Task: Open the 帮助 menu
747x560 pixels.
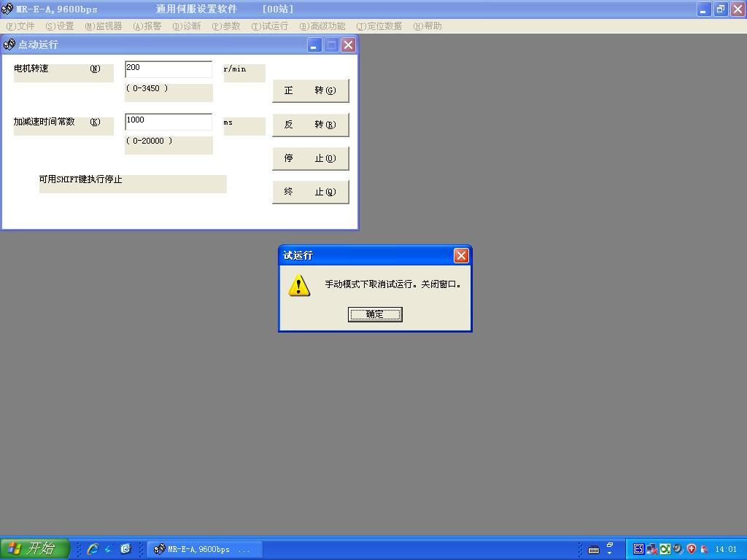Action: 427,26
